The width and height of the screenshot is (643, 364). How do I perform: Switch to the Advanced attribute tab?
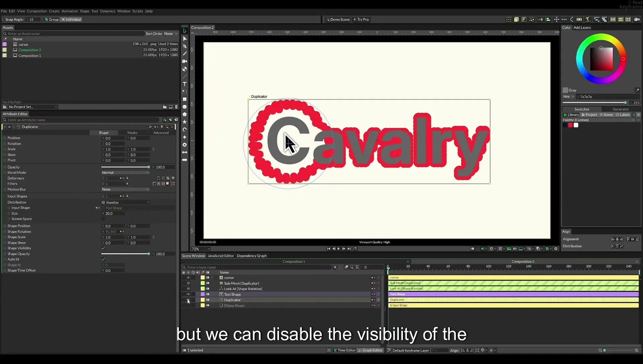pyautogui.click(x=161, y=133)
